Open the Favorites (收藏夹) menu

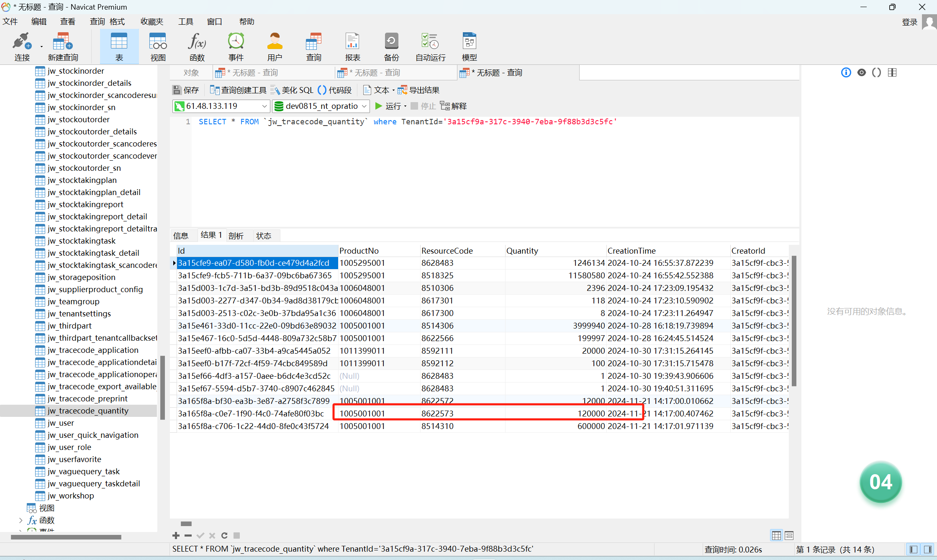click(152, 21)
